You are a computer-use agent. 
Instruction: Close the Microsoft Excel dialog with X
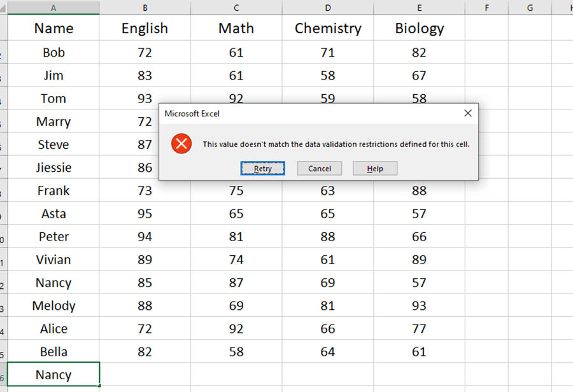pyautogui.click(x=468, y=113)
